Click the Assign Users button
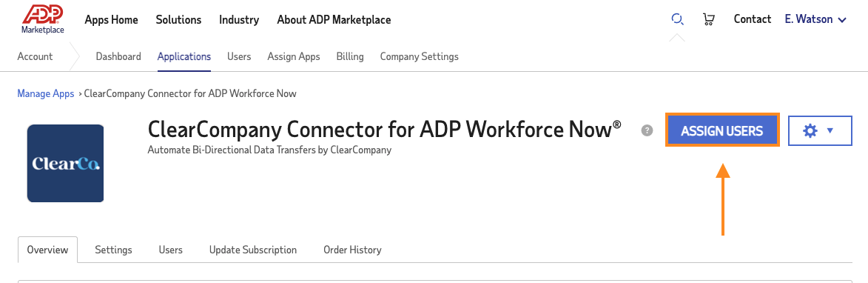Screen dimensions: 868x283 (x=722, y=130)
